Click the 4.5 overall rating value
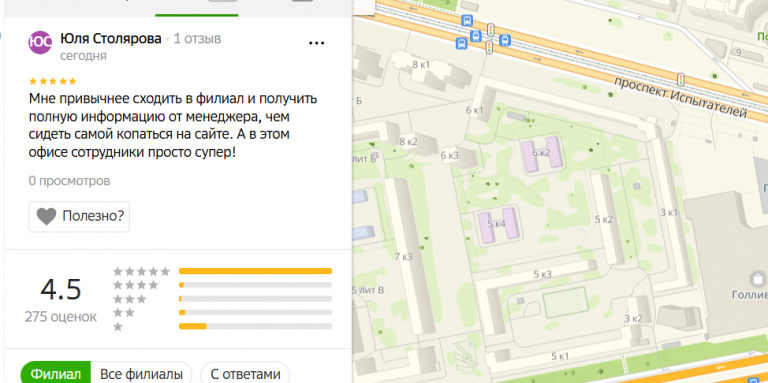 pos(61,290)
